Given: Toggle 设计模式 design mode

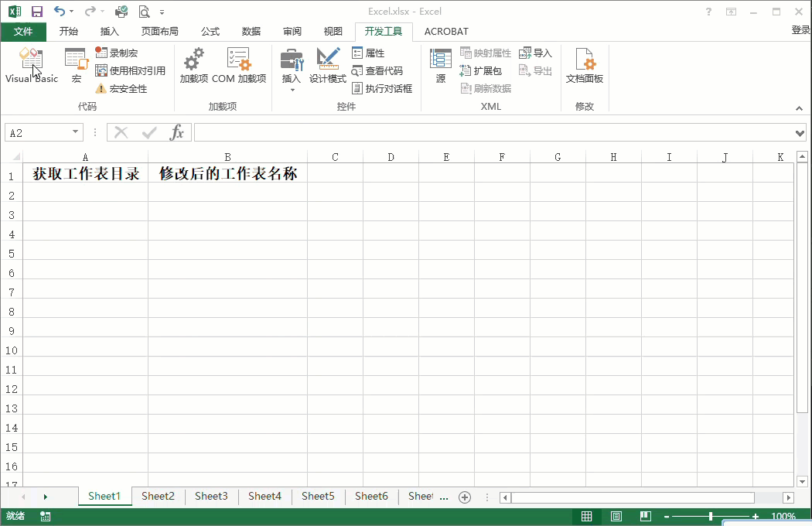Looking at the screenshot, I should click(327, 65).
